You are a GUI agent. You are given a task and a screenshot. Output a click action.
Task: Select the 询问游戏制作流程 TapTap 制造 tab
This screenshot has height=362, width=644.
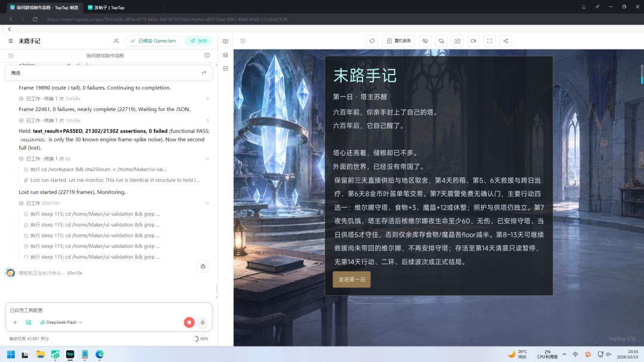pyautogui.click(x=44, y=7)
